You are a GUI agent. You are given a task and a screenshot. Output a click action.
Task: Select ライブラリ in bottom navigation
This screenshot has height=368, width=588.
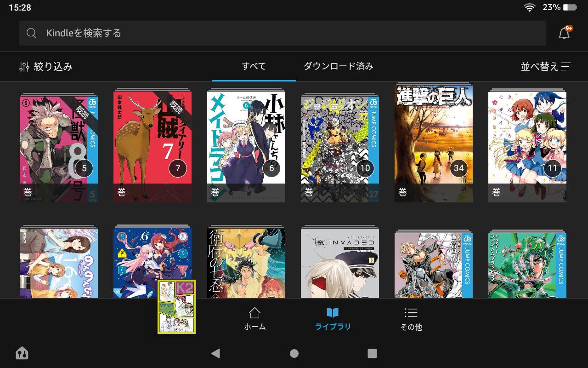point(333,319)
